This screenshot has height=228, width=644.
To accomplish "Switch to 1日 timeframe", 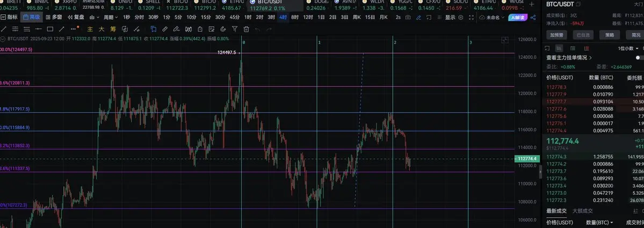I will pyautogui.click(x=321, y=17).
